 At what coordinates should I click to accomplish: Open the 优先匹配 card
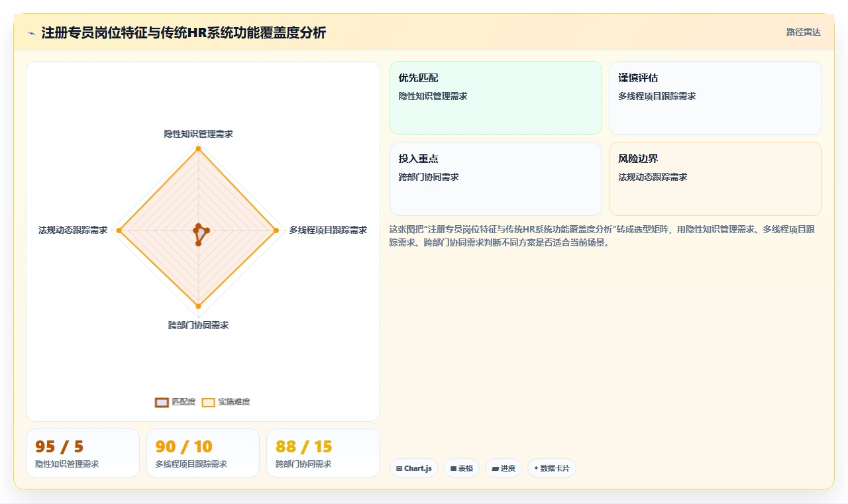[x=496, y=98]
